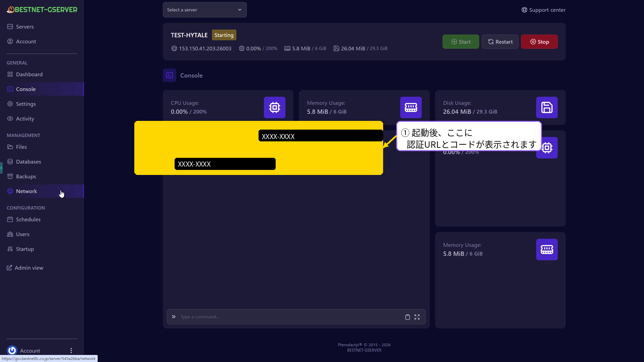Click the Memory Usage RAM icon
This screenshot has width=644, height=362.
click(x=411, y=107)
